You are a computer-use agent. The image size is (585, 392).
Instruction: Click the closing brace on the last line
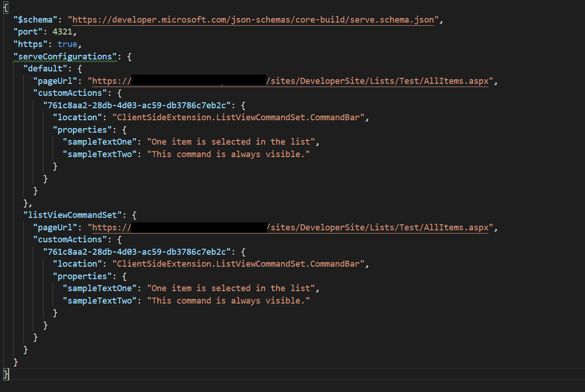[5, 374]
